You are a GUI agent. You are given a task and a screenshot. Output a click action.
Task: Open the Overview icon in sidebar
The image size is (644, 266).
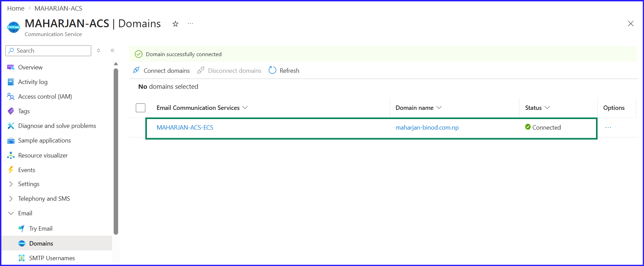(11, 67)
